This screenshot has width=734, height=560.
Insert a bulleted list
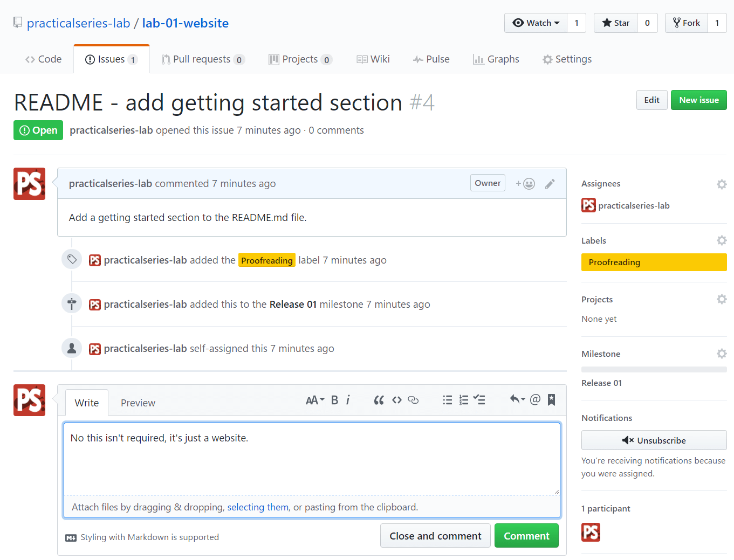pyautogui.click(x=448, y=400)
